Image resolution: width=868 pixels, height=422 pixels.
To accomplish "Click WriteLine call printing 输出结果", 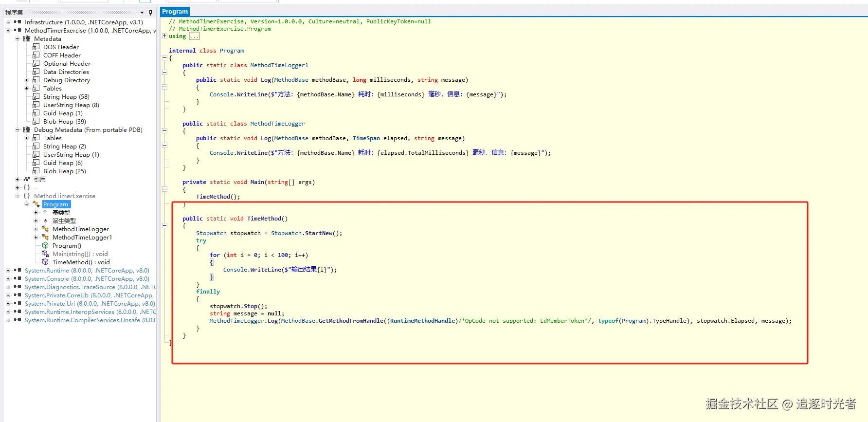I will 266,270.
